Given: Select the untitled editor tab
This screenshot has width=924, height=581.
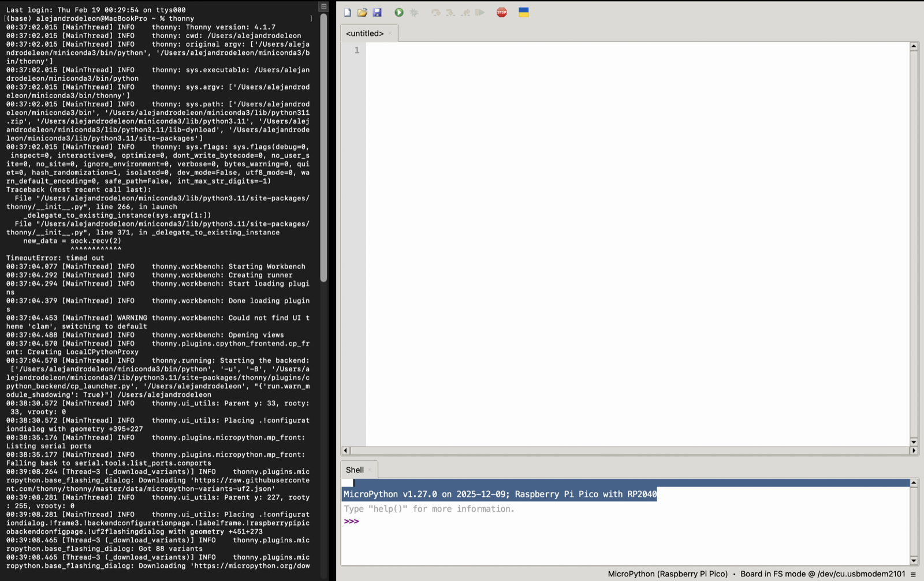Looking at the screenshot, I should (365, 33).
